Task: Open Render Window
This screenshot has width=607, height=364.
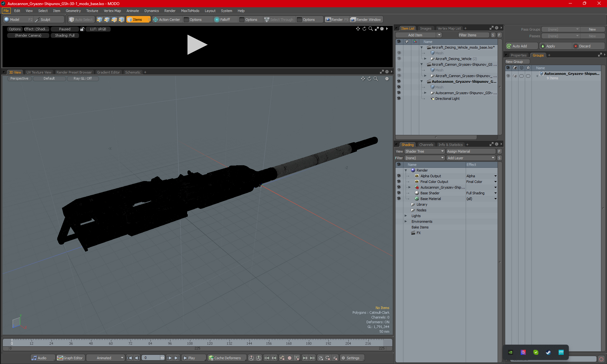Action: [x=366, y=20]
